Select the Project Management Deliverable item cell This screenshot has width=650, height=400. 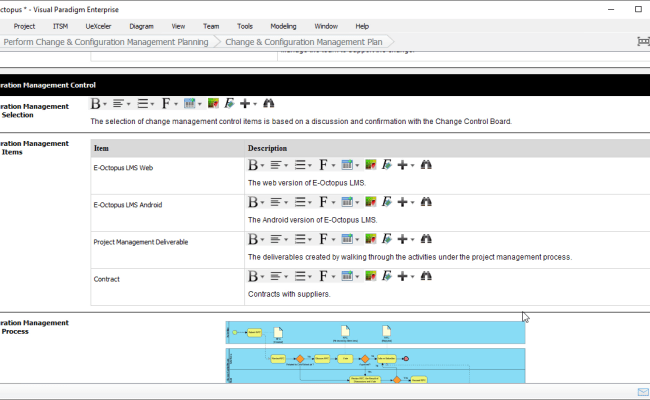(x=167, y=250)
